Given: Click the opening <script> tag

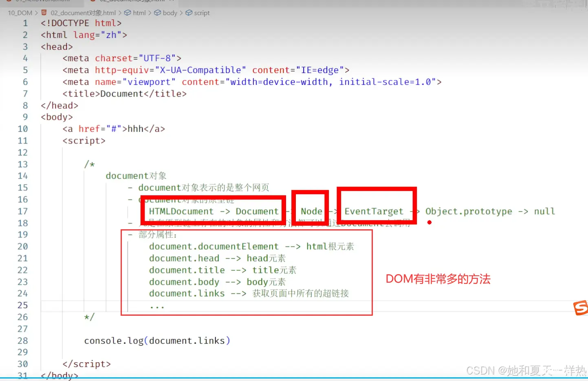Looking at the screenshot, I should pos(84,141).
